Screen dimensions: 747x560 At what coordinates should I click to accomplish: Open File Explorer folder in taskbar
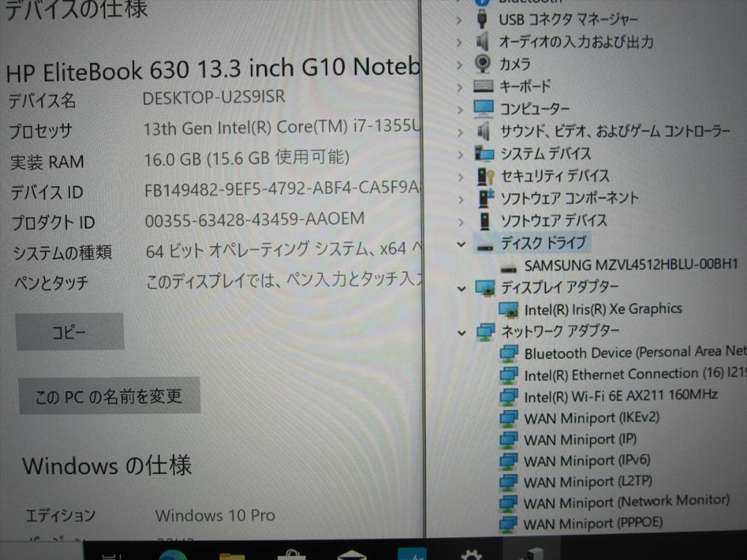point(232,555)
